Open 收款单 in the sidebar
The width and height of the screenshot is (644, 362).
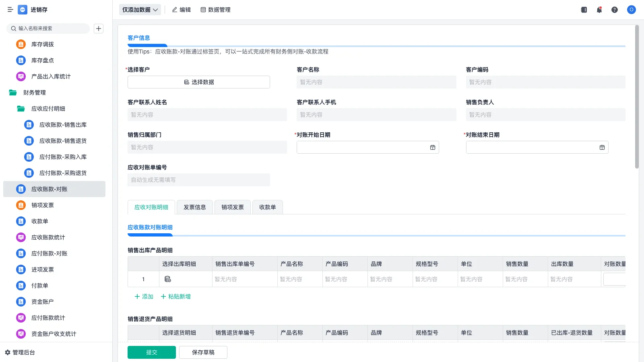tap(54, 221)
